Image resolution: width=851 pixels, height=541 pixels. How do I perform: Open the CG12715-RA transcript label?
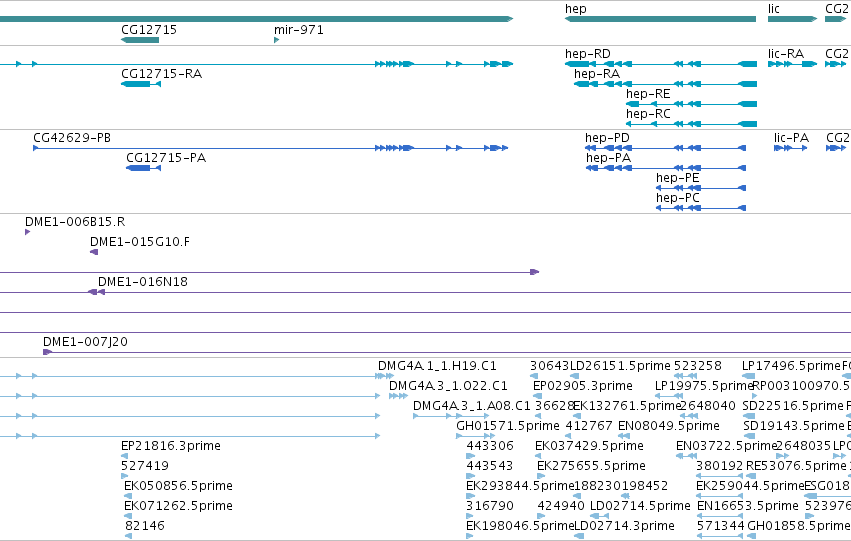[161, 74]
